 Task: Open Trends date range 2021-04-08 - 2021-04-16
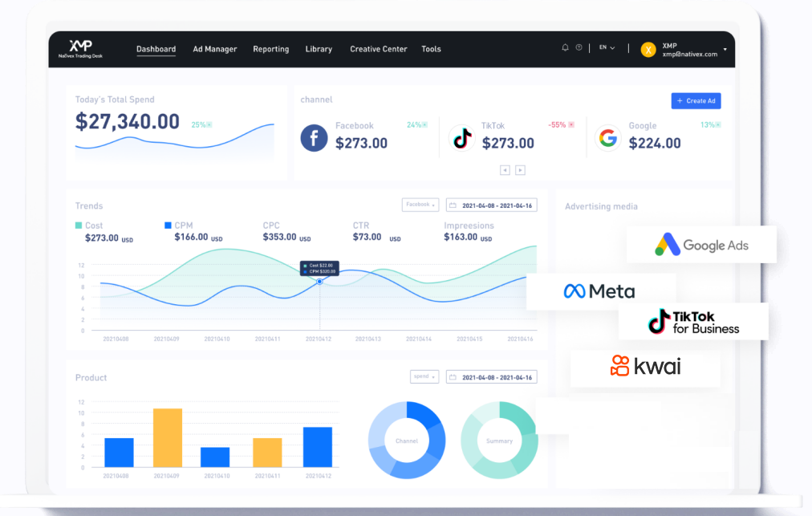(x=491, y=205)
